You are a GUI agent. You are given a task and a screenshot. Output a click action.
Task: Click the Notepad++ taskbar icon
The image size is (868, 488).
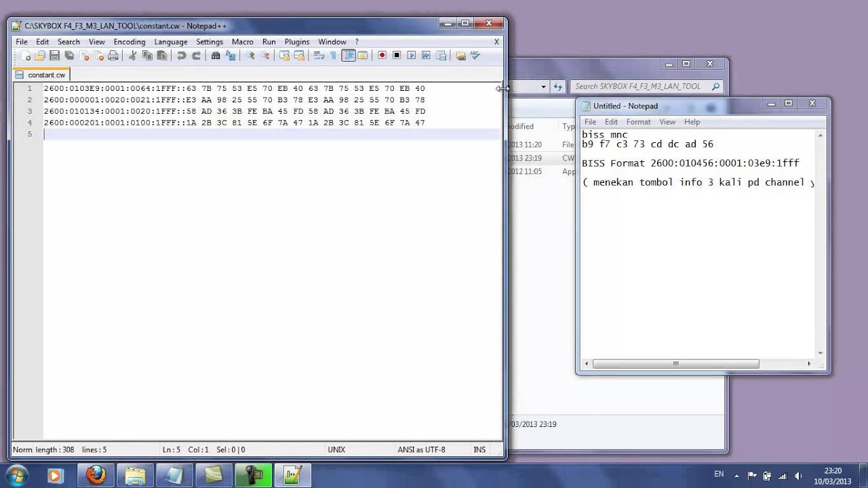[x=292, y=475]
